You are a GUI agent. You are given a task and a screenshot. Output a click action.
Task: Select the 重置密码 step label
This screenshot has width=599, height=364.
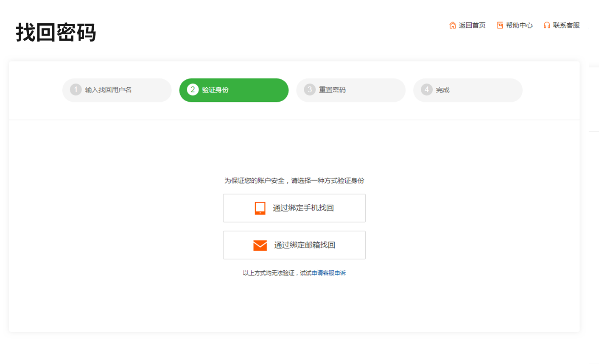point(332,90)
